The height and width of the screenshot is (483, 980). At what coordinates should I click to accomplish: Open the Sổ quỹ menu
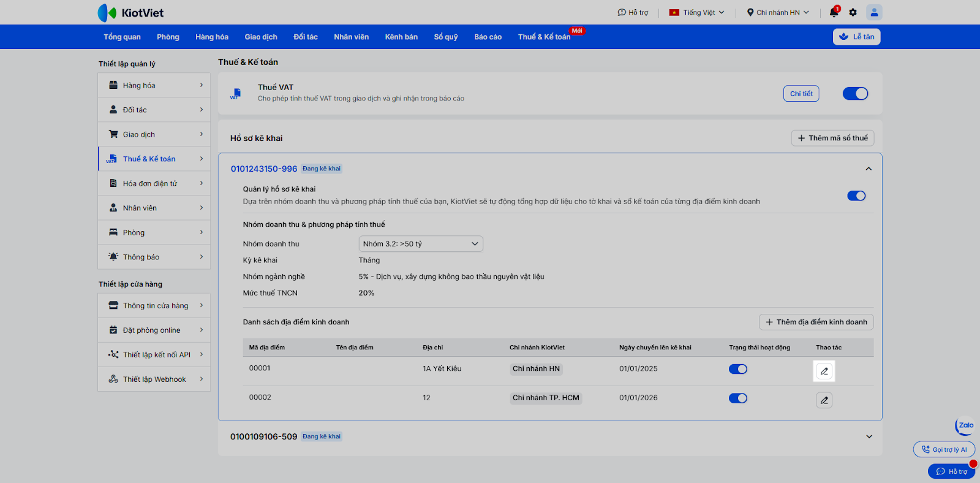pyautogui.click(x=446, y=37)
